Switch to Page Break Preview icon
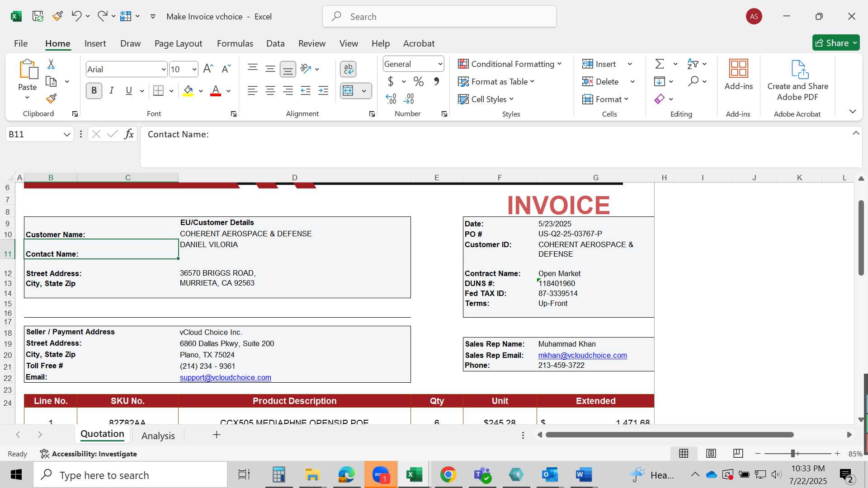 pos(738,453)
